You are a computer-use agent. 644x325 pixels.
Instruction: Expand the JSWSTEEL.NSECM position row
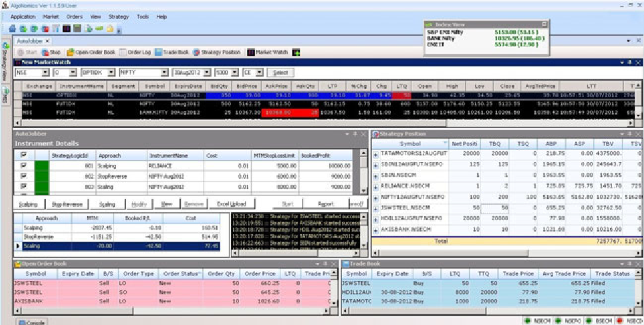pos(376,209)
